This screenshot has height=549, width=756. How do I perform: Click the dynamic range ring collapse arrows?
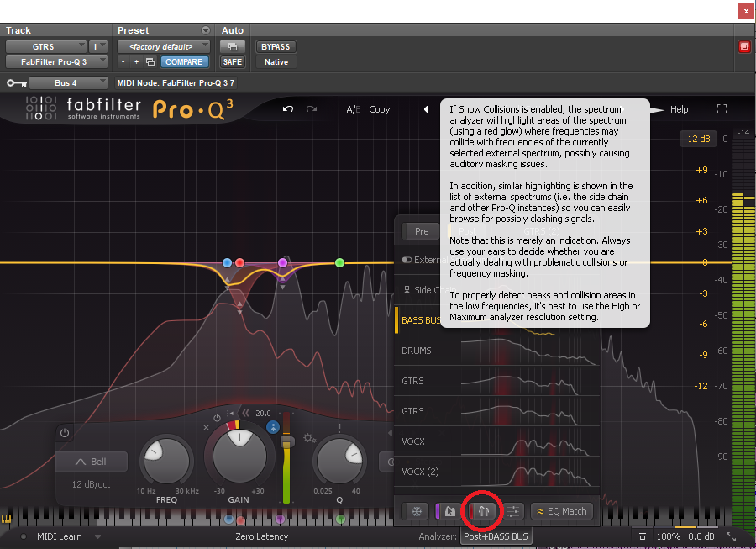(x=246, y=414)
